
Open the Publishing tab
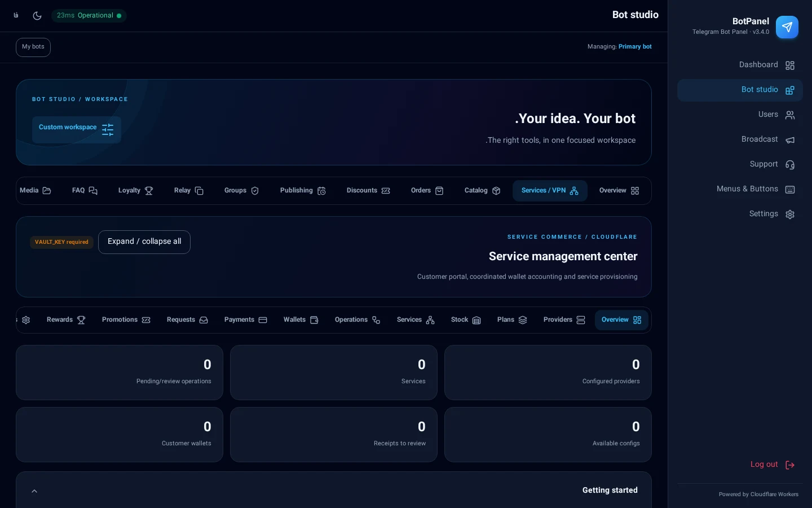tap(303, 191)
